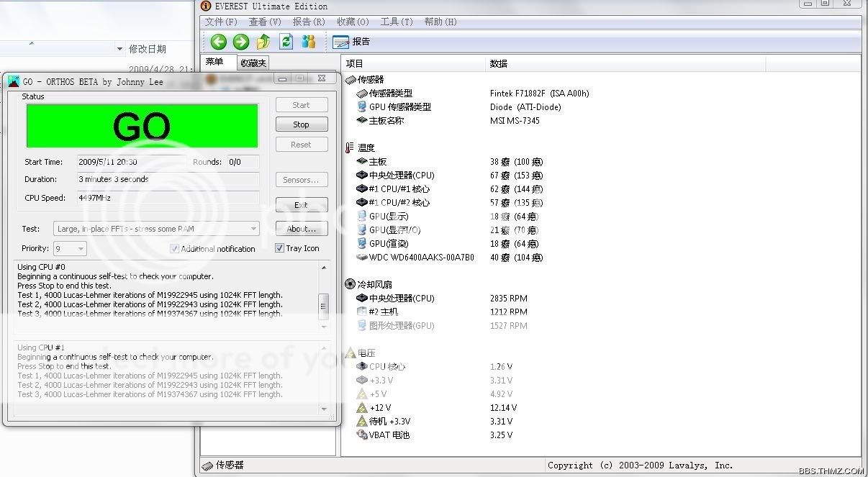This screenshot has width=868, height=477.
Task: Select the CPU 核心 voltage row icon
Action: 362,366
